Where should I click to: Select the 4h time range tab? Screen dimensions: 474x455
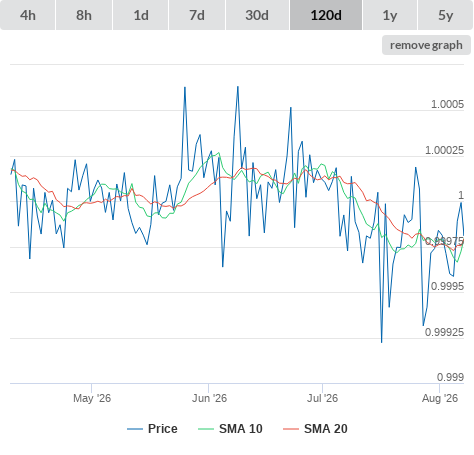pos(28,15)
